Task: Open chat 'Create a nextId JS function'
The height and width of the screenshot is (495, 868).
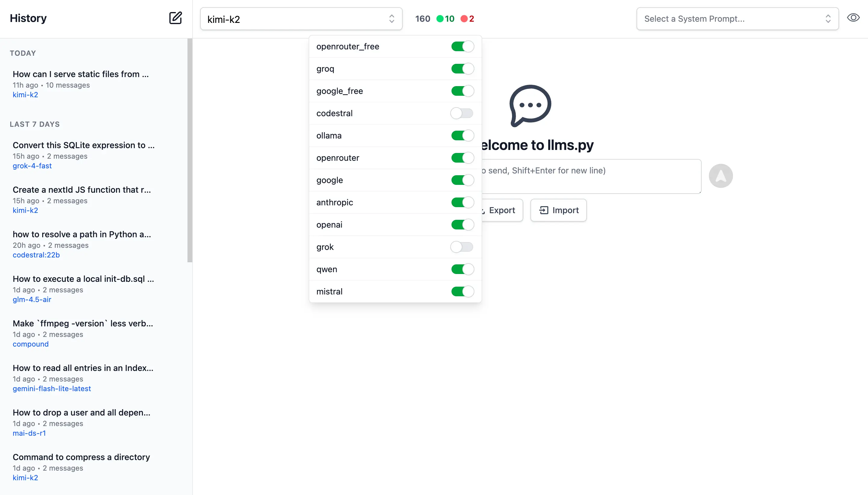Action: pos(93,200)
